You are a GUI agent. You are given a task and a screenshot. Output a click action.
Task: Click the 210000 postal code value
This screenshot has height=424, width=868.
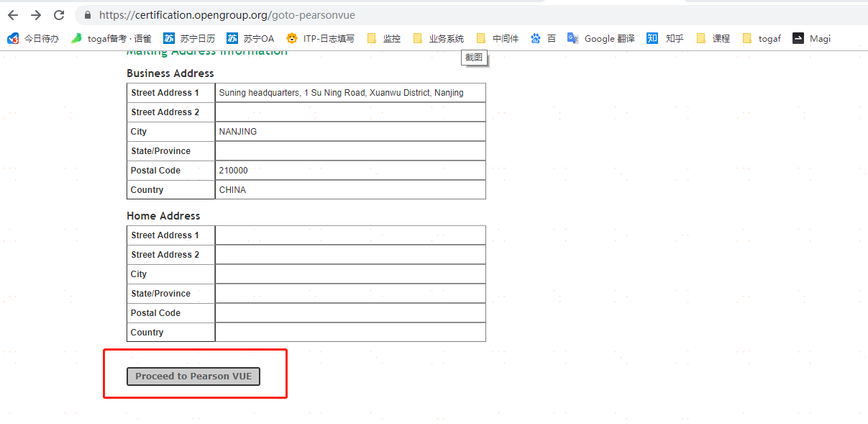click(234, 171)
